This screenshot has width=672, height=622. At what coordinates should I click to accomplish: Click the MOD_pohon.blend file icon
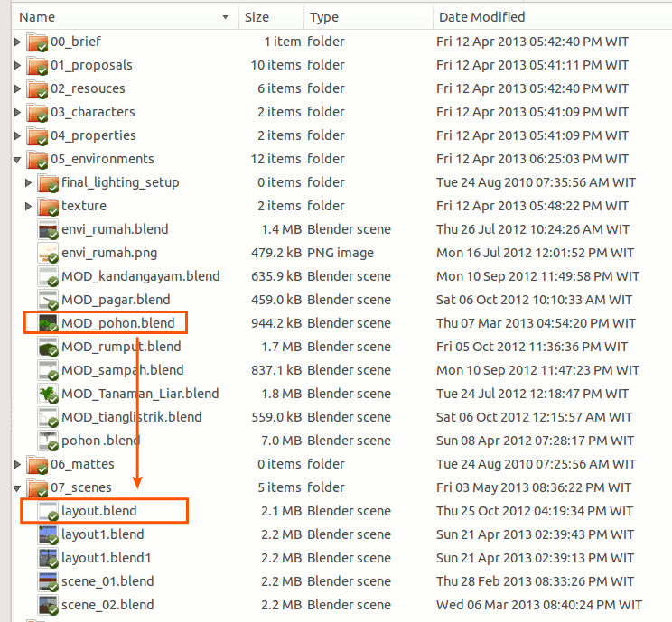pos(48,323)
